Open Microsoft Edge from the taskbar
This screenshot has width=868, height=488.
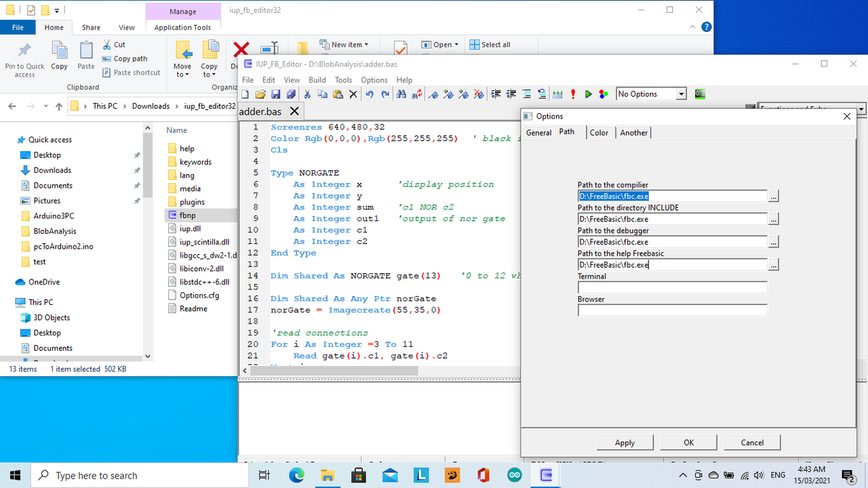(x=296, y=475)
